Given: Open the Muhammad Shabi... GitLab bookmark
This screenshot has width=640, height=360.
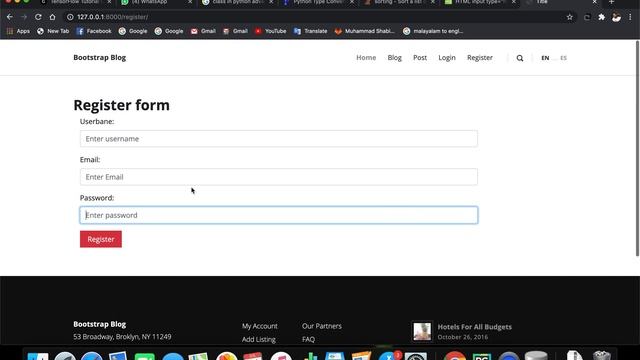Looking at the screenshot, I should pos(364,31).
